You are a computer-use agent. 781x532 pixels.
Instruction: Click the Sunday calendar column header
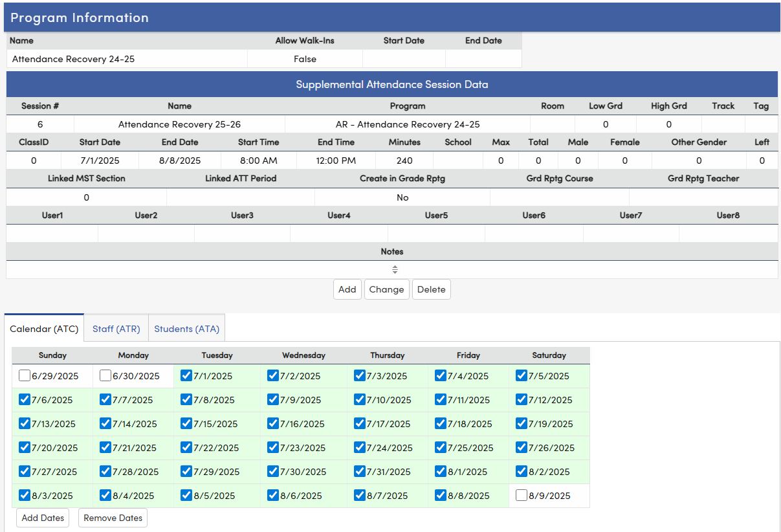coord(52,355)
